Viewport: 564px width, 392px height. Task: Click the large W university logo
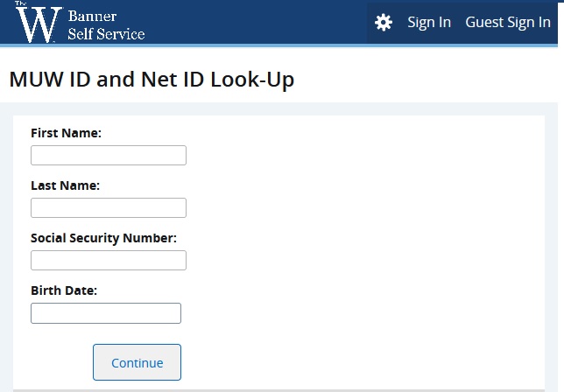tap(37, 24)
